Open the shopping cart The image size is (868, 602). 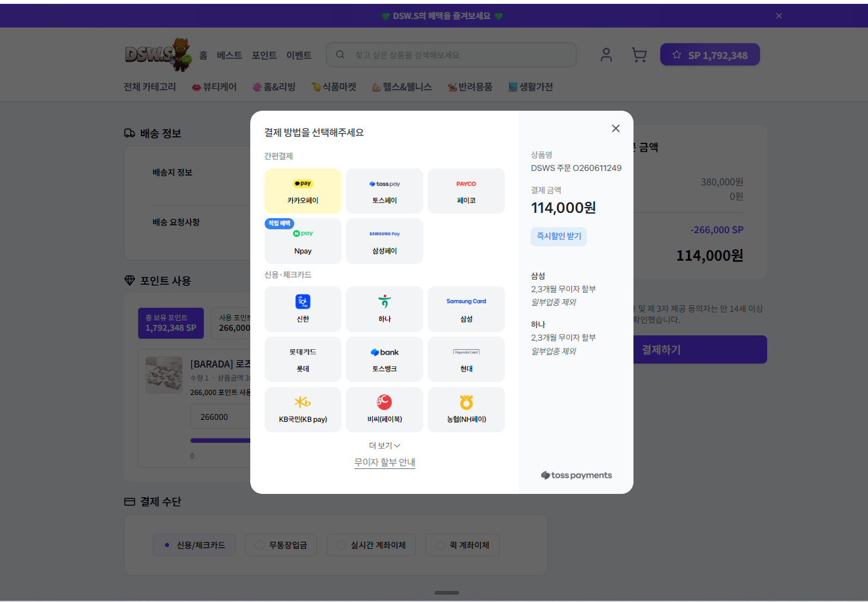[x=639, y=55]
